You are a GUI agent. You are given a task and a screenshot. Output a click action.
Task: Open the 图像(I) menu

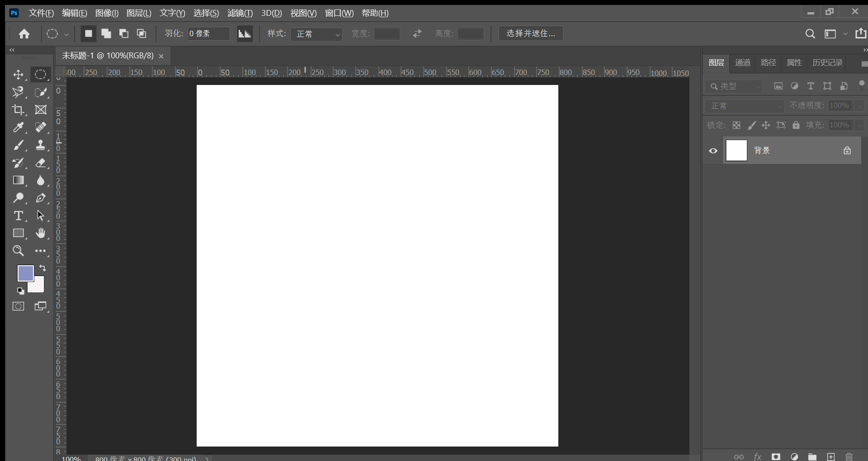[107, 13]
